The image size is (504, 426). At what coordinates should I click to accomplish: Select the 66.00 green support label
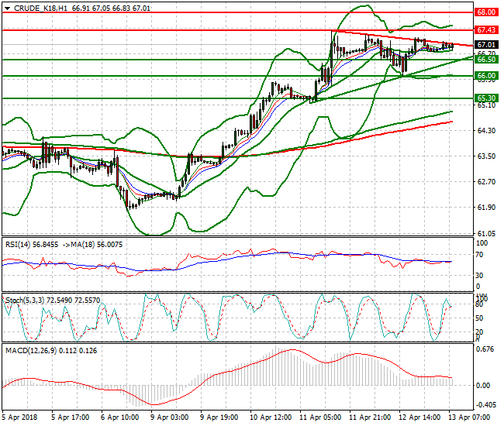tap(486, 76)
